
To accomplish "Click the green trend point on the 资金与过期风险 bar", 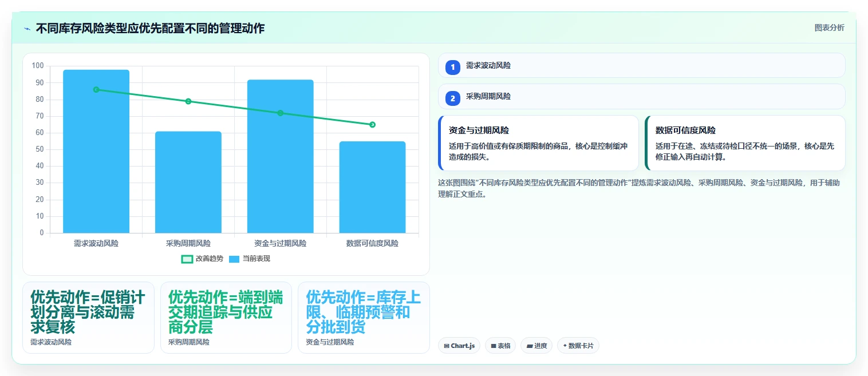I will pos(281,113).
